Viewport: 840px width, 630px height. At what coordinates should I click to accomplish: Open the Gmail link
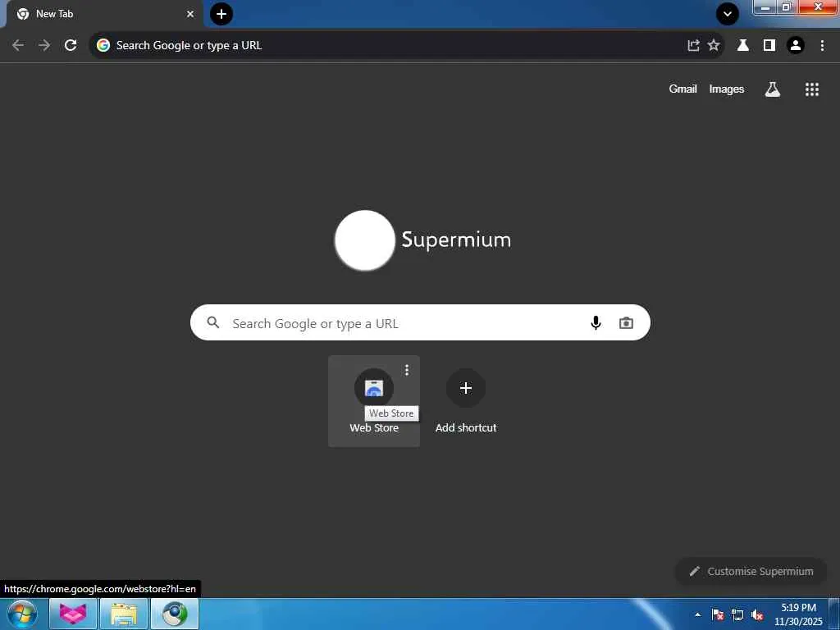tap(682, 89)
